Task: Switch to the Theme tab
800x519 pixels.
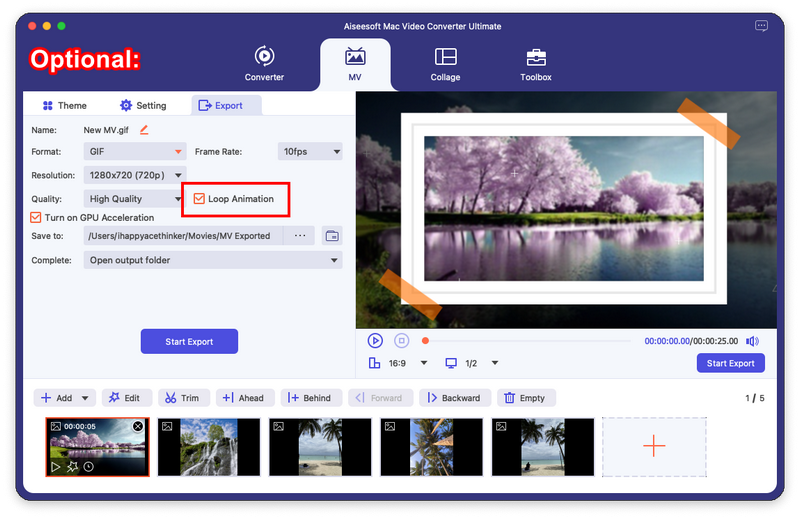Action: (x=64, y=105)
